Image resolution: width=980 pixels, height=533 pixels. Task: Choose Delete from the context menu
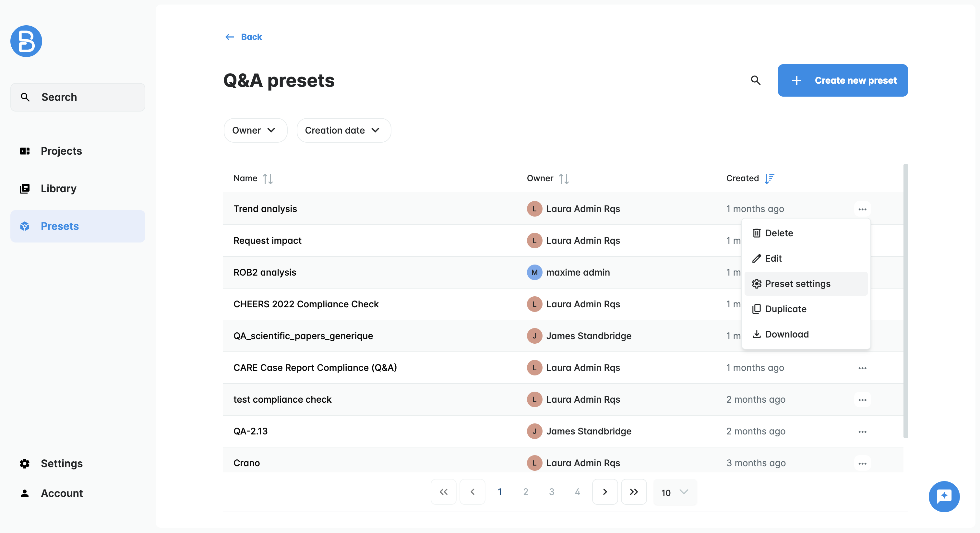[x=779, y=233]
